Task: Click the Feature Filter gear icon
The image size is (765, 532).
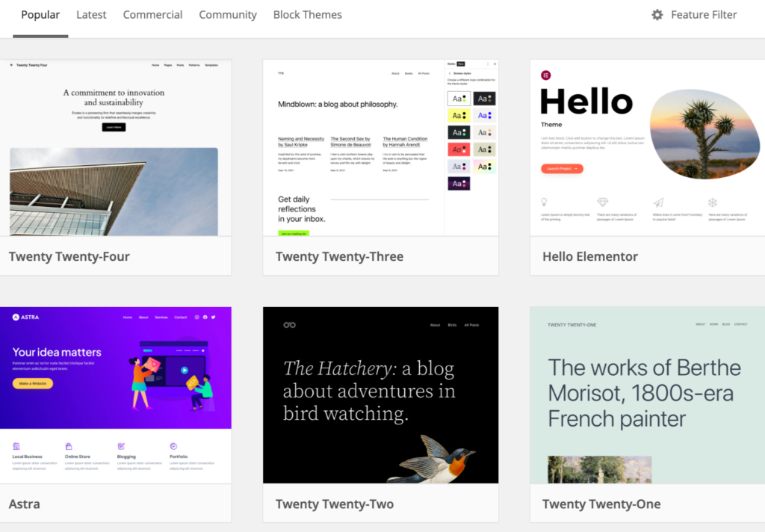Action: (x=657, y=15)
